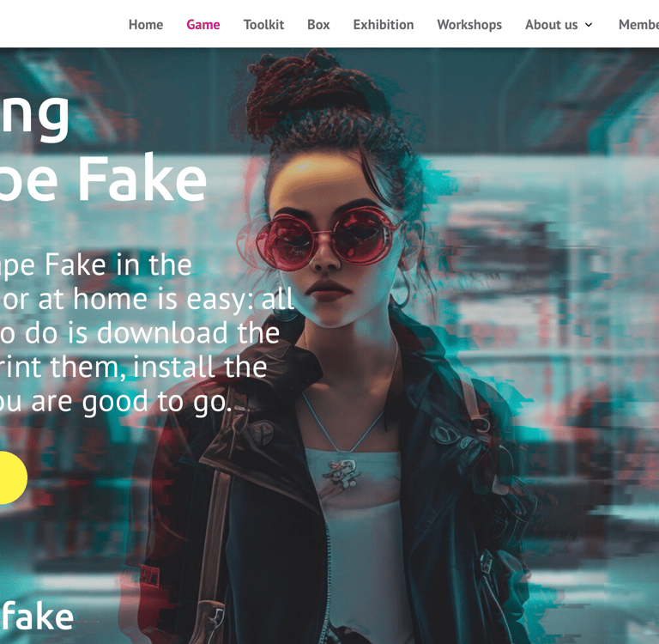Click the large white 'Fake' headline word
659x644 pixels.
pyautogui.click(x=142, y=179)
